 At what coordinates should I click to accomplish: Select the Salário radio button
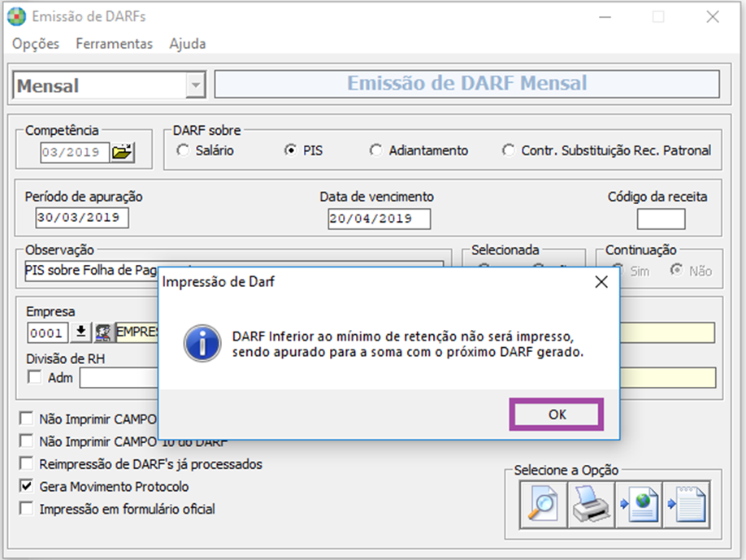click(181, 150)
